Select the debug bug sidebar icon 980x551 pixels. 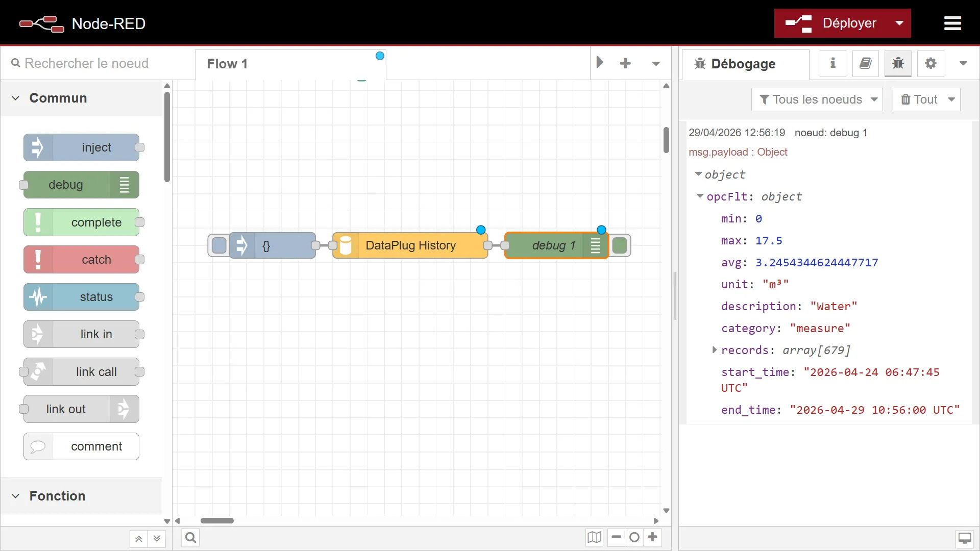point(898,63)
